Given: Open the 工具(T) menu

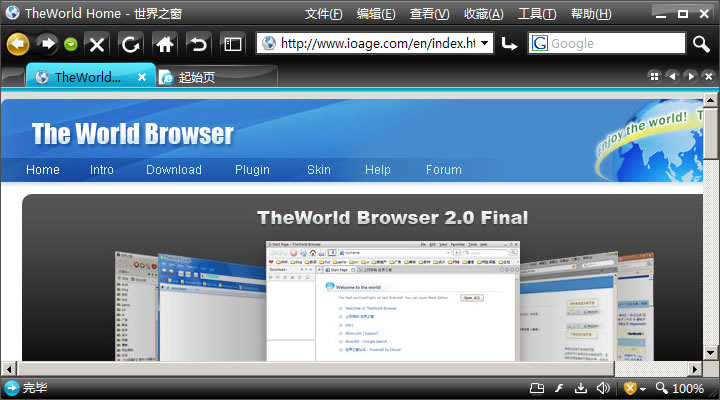Looking at the screenshot, I should tap(537, 14).
